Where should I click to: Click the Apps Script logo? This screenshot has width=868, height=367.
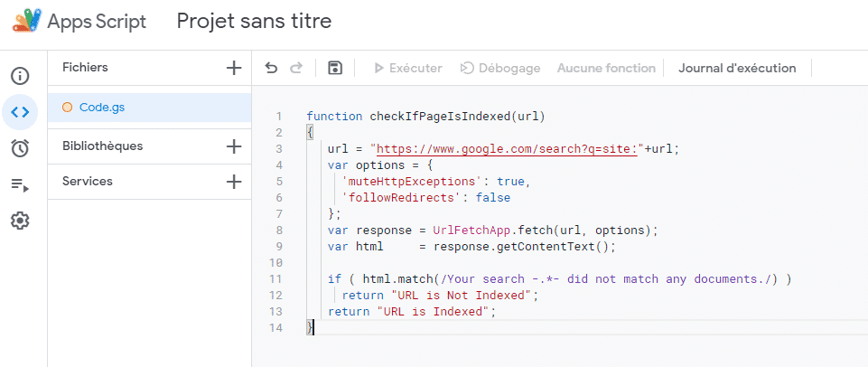click(26, 21)
